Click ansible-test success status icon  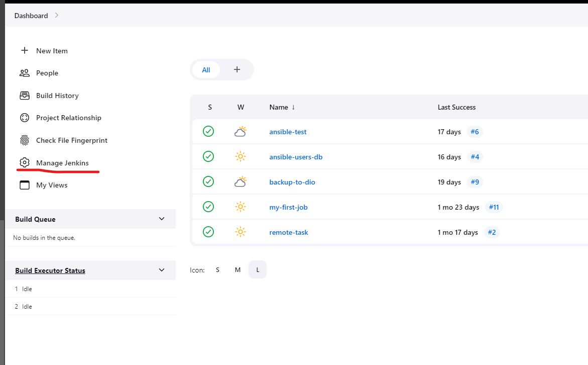pos(208,131)
